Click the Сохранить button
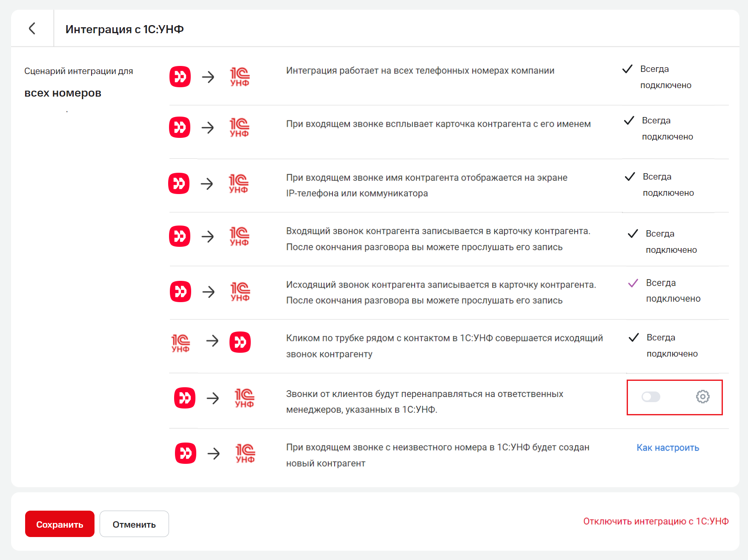Viewport: 748px width, 560px height. tap(60, 524)
